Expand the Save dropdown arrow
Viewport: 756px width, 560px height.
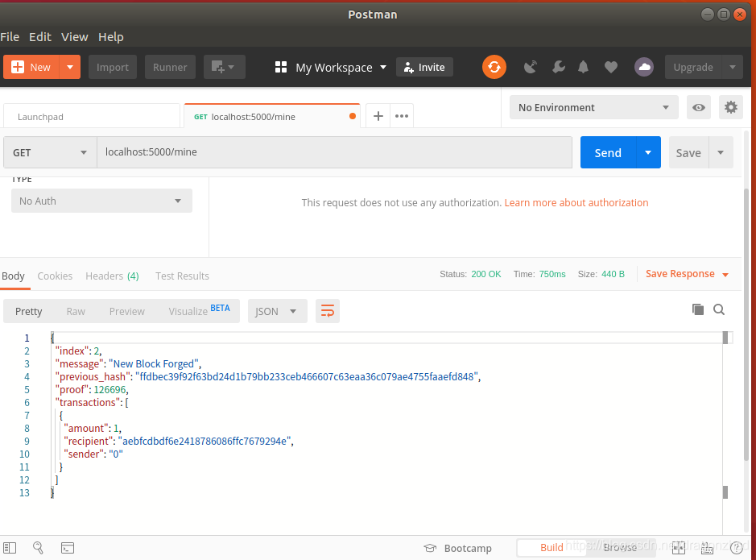coord(721,153)
